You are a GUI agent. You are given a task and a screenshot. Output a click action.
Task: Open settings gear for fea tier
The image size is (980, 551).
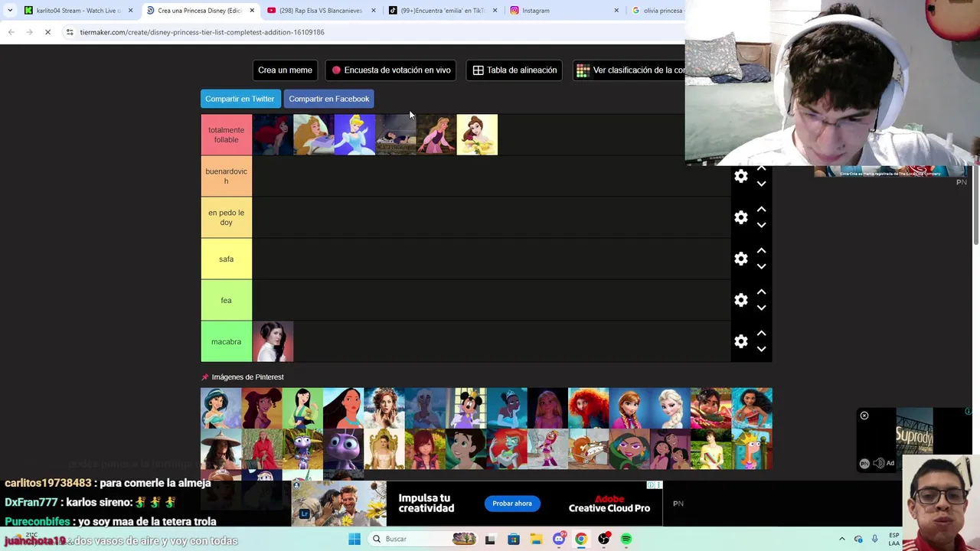point(740,300)
